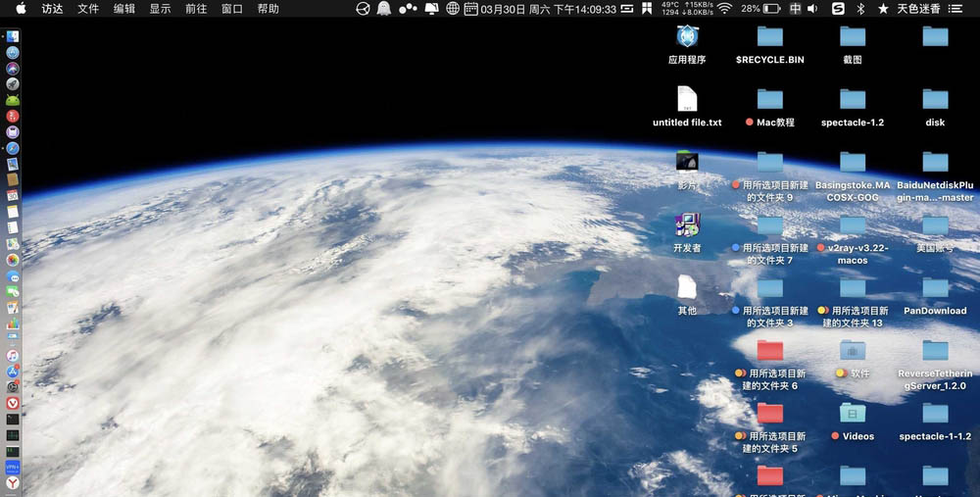
Task: Select the PanDownload folder on desktop
Action: click(935, 296)
